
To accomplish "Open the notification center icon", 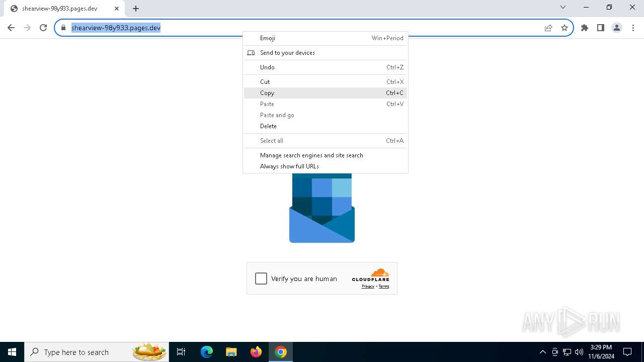I will tap(627, 352).
